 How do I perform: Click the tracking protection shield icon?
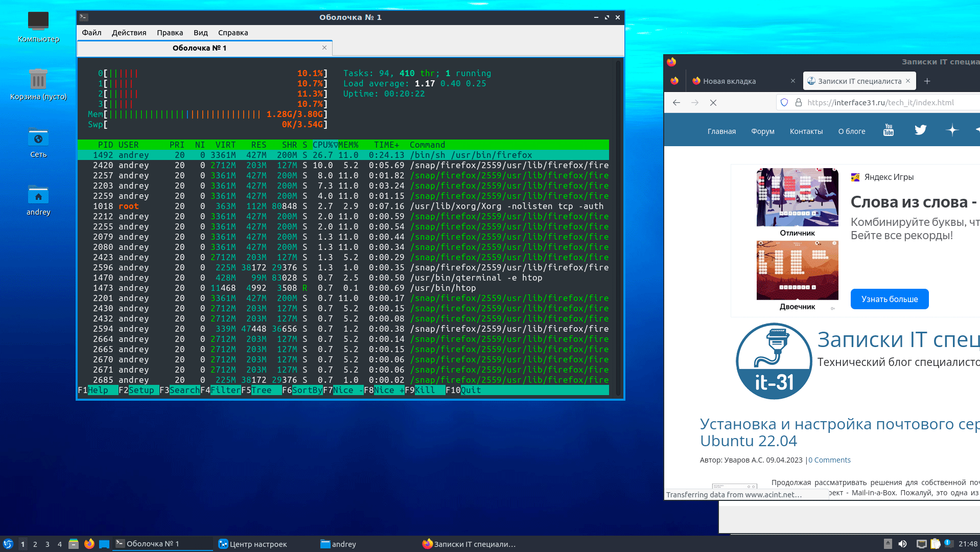[784, 103]
